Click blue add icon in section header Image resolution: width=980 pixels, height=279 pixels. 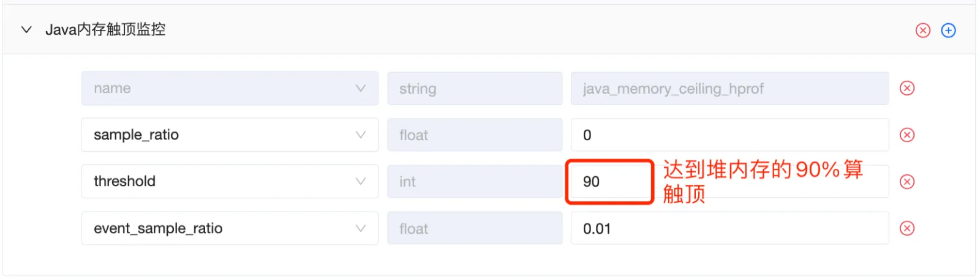pos(948,30)
